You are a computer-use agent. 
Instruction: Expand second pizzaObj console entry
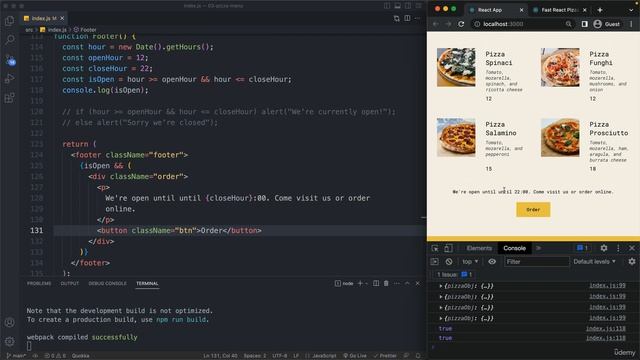tap(440, 297)
